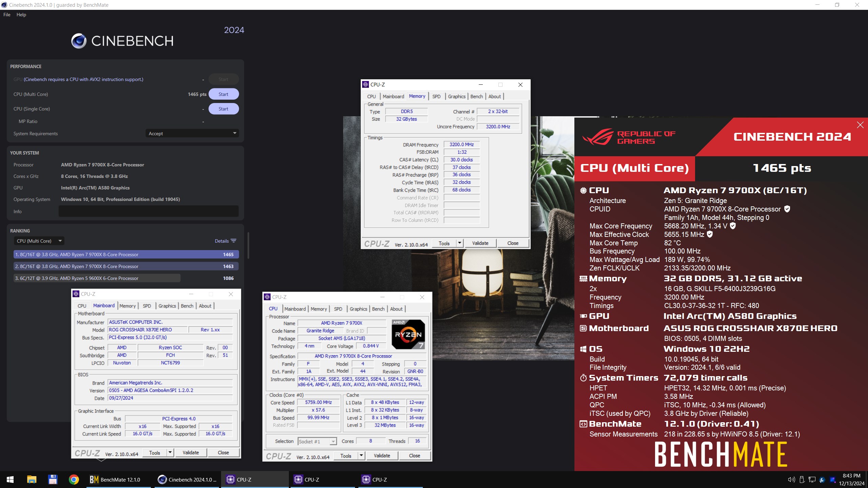Start the CPU Single Core benchmark
Viewport: 868px width, 488px height.
223,109
